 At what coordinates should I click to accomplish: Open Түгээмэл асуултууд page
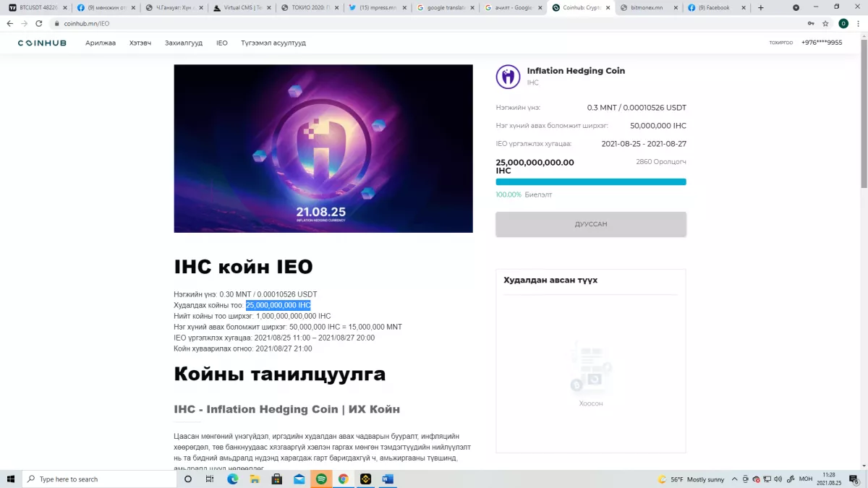pos(273,43)
